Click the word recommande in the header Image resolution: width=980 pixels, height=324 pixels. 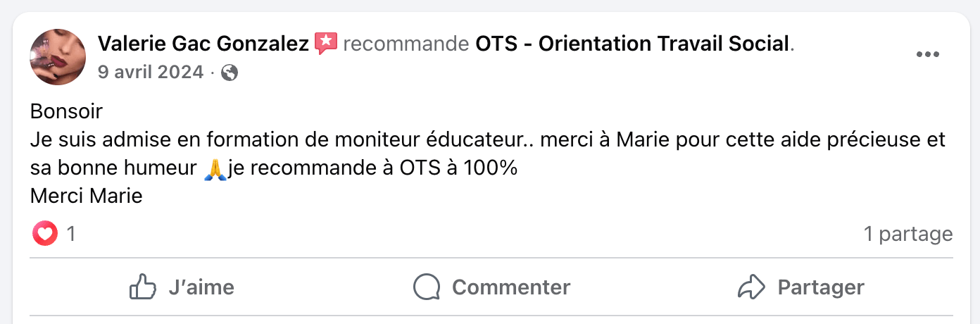point(406,44)
